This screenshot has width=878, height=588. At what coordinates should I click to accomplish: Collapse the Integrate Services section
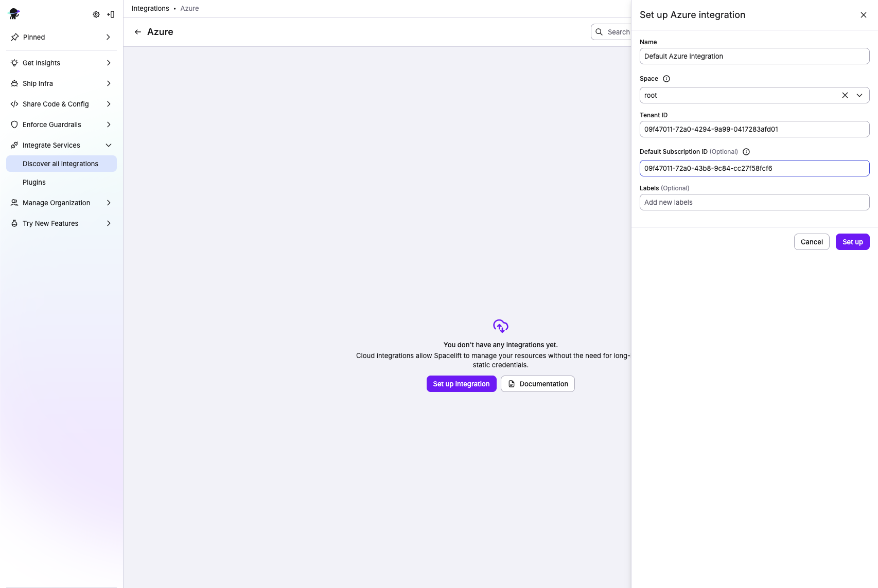tap(109, 145)
